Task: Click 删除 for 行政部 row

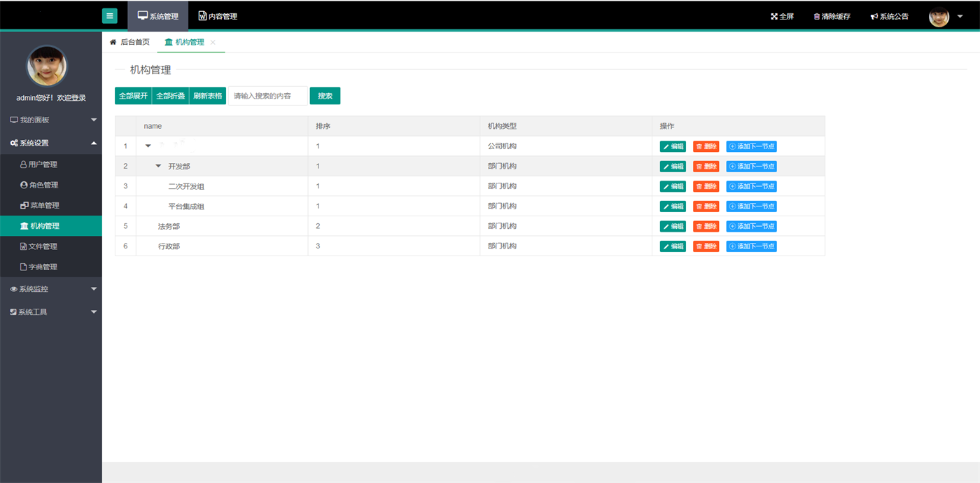Action: point(706,246)
